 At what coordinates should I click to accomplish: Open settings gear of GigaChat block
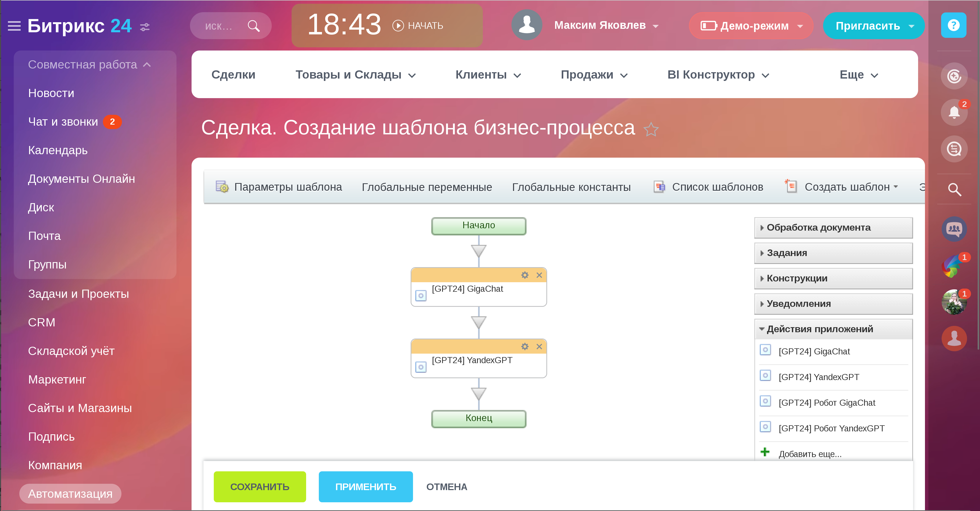tap(525, 275)
